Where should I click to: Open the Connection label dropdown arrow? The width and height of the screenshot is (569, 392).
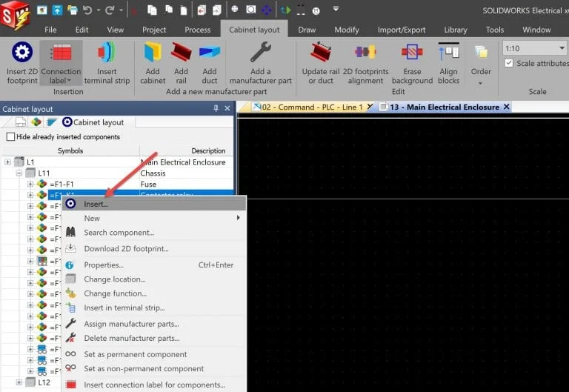pyautogui.click(x=67, y=81)
